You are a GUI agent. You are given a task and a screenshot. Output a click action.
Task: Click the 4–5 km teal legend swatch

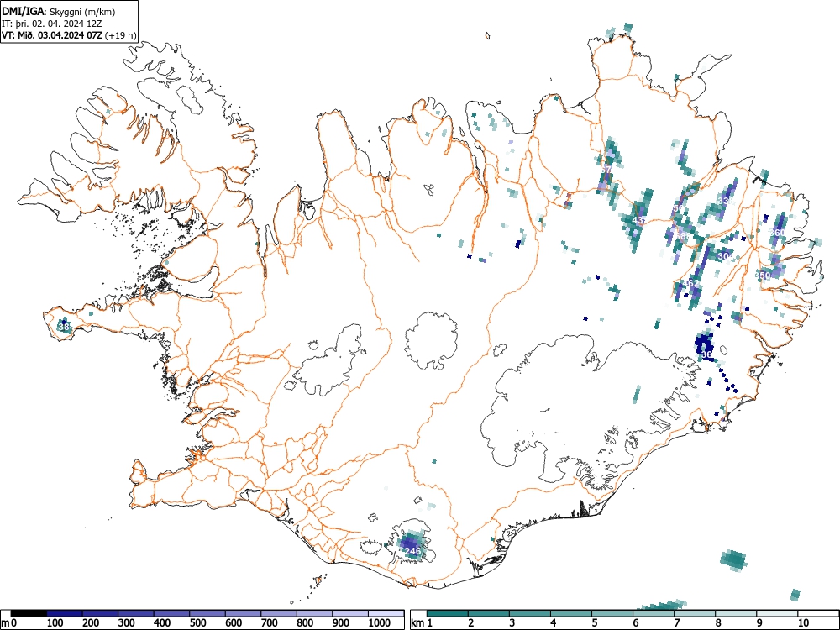pyautogui.click(x=571, y=613)
